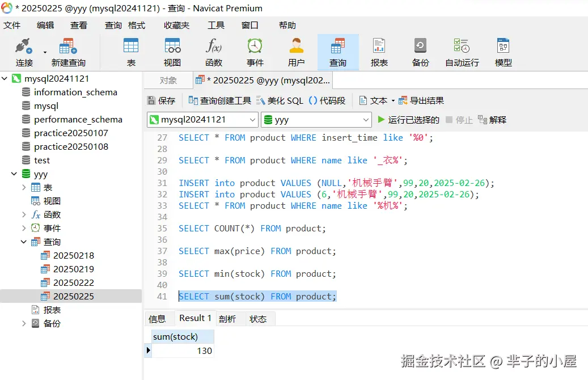588x380 pixels.
Task: Select the test database
Action: pos(41,160)
